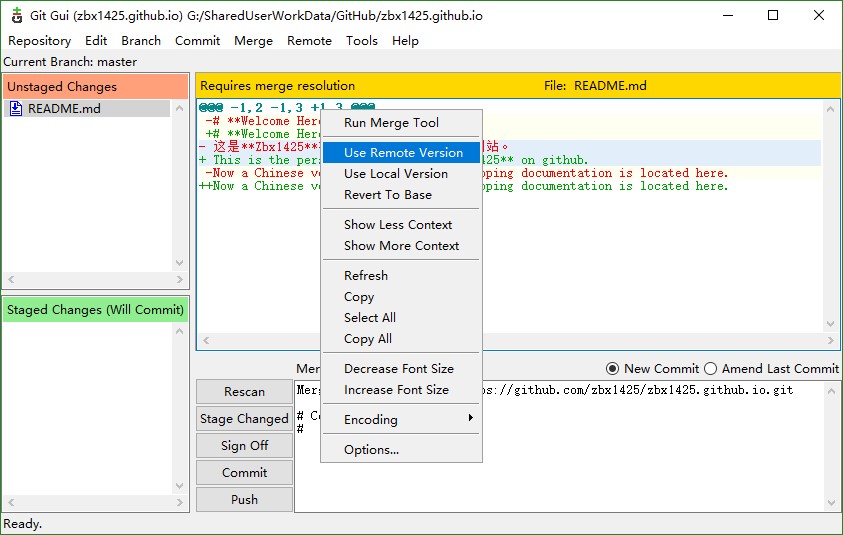The height and width of the screenshot is (535, 843).
Task: Click right arrow of diff horizontal scrollbar
Action: click(x=831, y=340)
